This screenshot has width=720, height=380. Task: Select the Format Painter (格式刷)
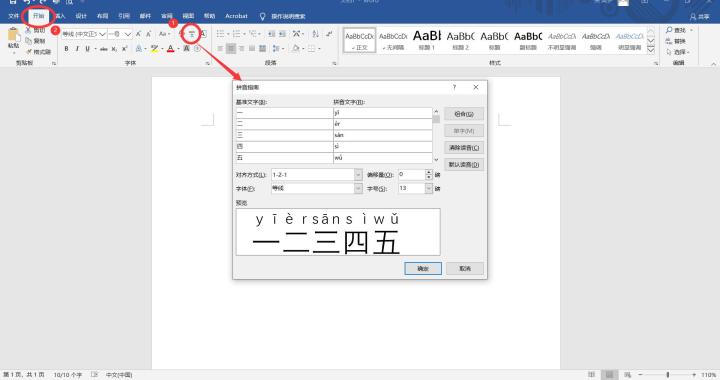point(39,52)
